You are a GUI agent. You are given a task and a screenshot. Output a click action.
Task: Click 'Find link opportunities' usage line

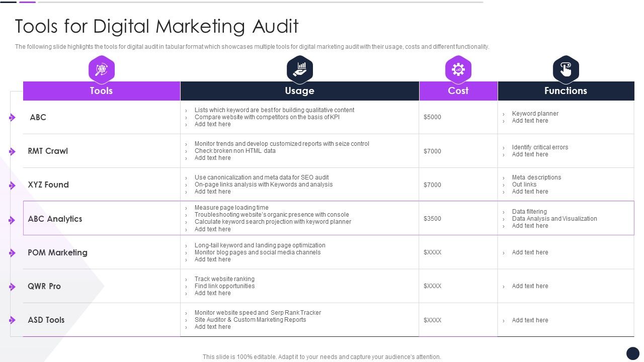[x=224, y=286]
